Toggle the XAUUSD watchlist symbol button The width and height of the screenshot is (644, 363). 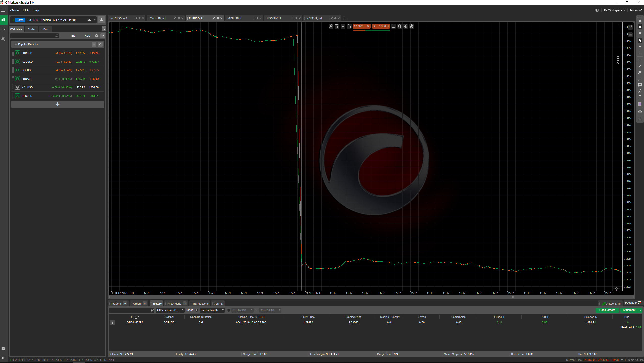pos(17,87)
